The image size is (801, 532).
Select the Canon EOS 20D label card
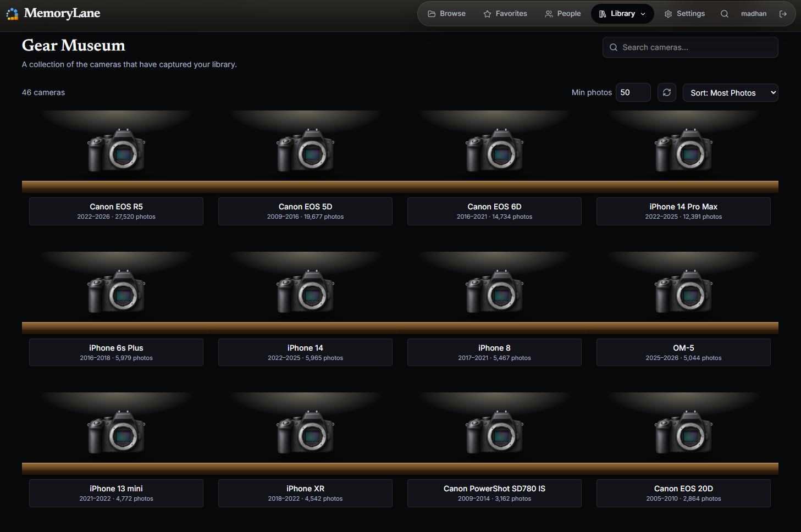(684, 493)
